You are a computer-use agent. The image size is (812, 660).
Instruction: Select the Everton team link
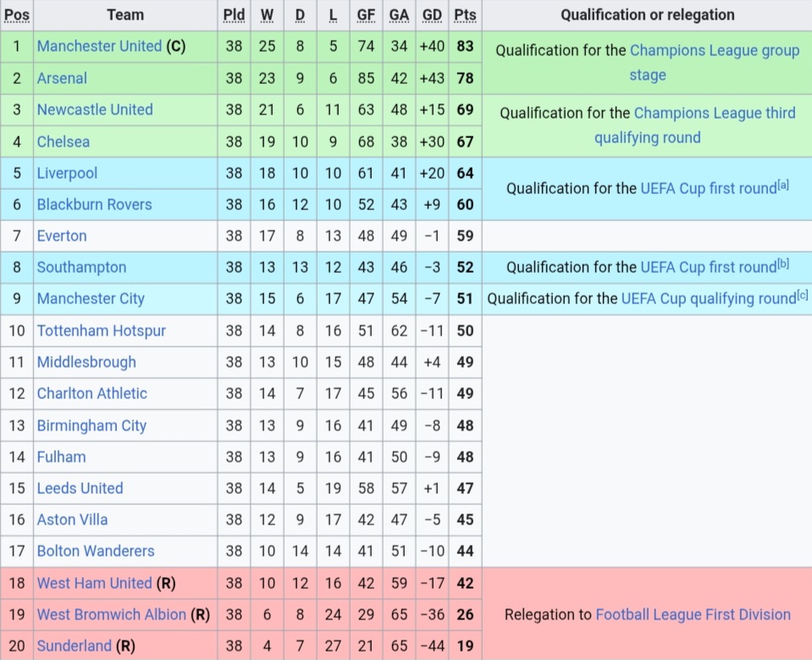pyautogui.click(x=62, y=236)
